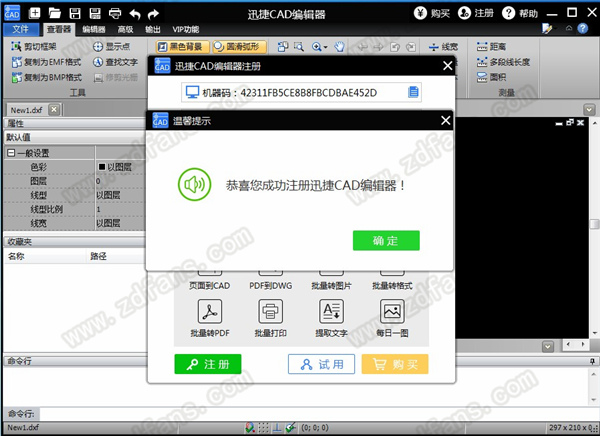Close the 温馨提示 dialog
The image size is (600, 436).
445,121
